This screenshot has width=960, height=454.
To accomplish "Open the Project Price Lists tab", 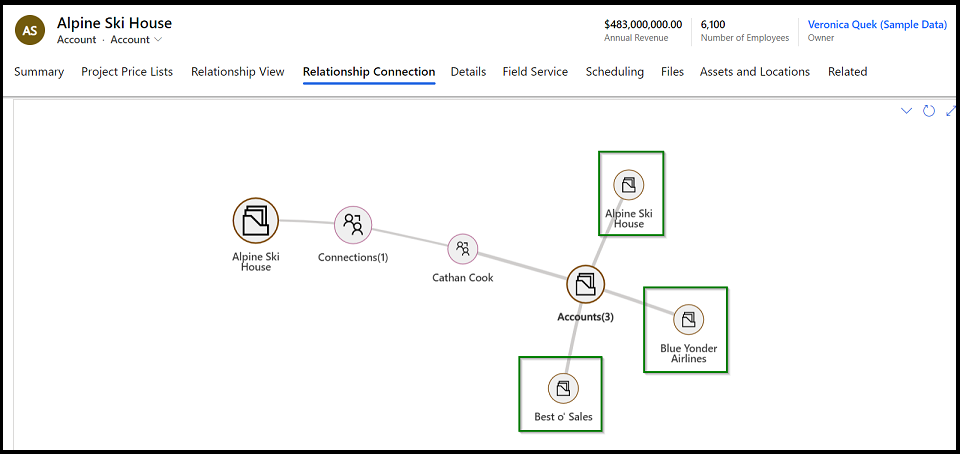I will pyautogui.click(x=127, y=72).
